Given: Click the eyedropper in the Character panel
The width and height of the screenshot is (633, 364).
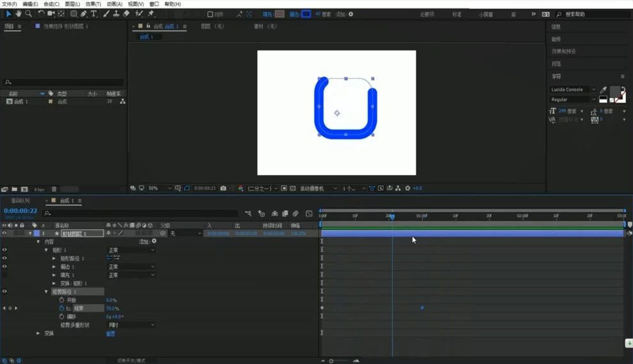Looking at the screenshot, I should tap(603, 89).
